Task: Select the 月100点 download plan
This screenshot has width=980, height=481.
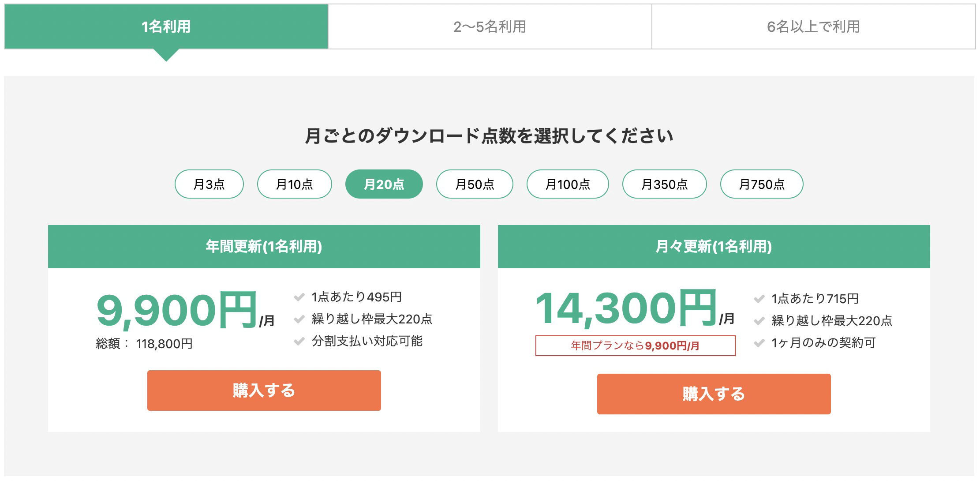Action: pos(568,184)
